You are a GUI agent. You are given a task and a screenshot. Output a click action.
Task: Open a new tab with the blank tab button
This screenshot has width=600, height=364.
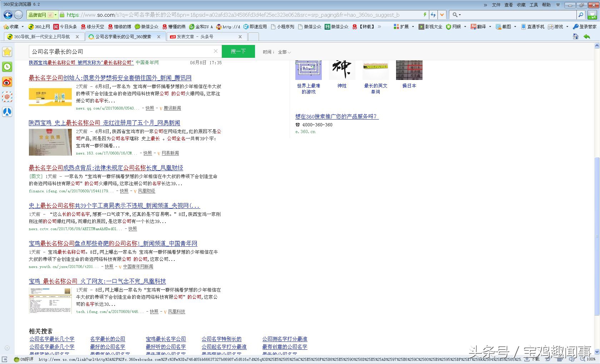pyautogui.click(x=253, y=37)
